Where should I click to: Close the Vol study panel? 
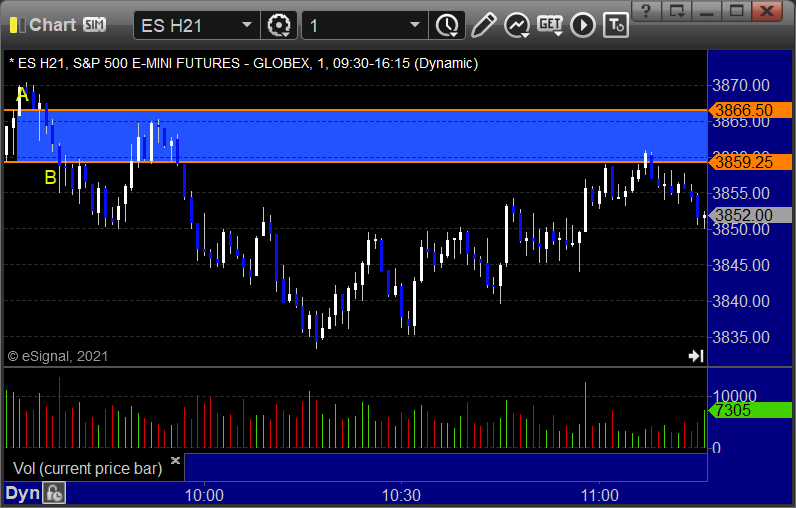point(175,460)
